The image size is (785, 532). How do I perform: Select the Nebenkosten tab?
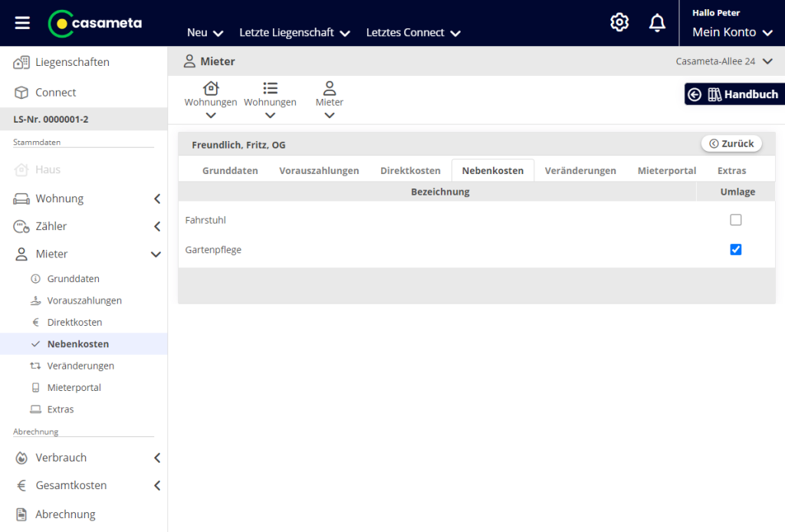(493, 171)
